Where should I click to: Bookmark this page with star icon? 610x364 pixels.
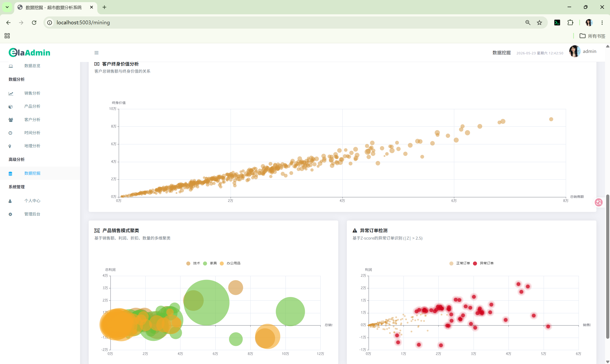pyautogui.click(x=539, y=23)
